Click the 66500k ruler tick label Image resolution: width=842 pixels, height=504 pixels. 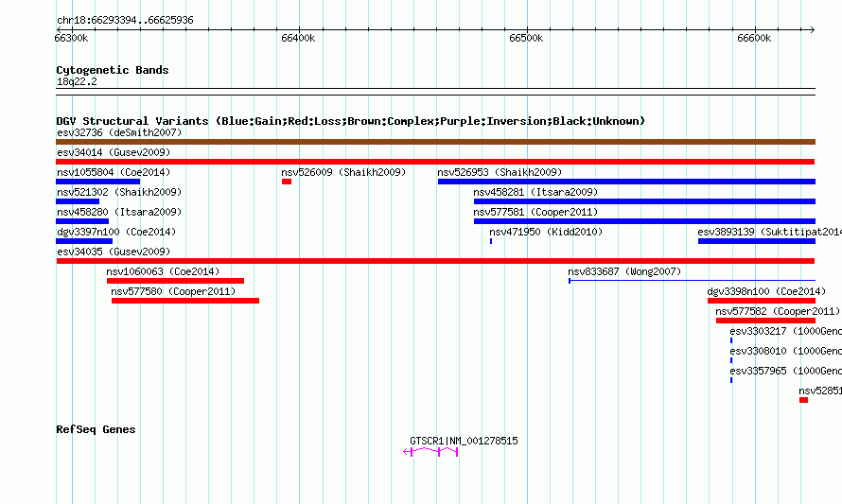click(x=526, y=38)
